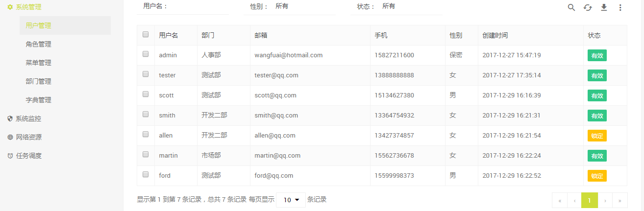Check the box for admin row

146,54
